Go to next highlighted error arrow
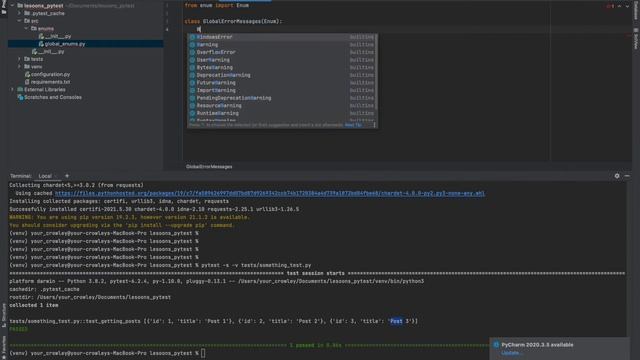Screen dimensions: 640x360 627,6
